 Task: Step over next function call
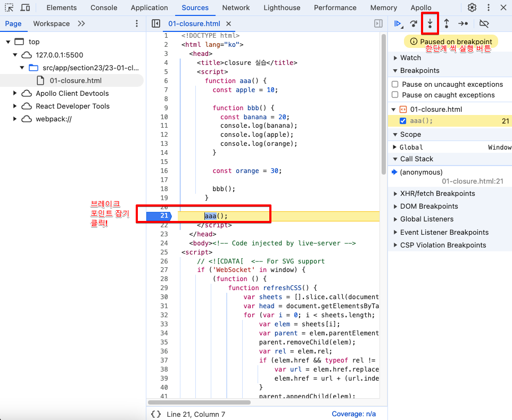(414, 23)
